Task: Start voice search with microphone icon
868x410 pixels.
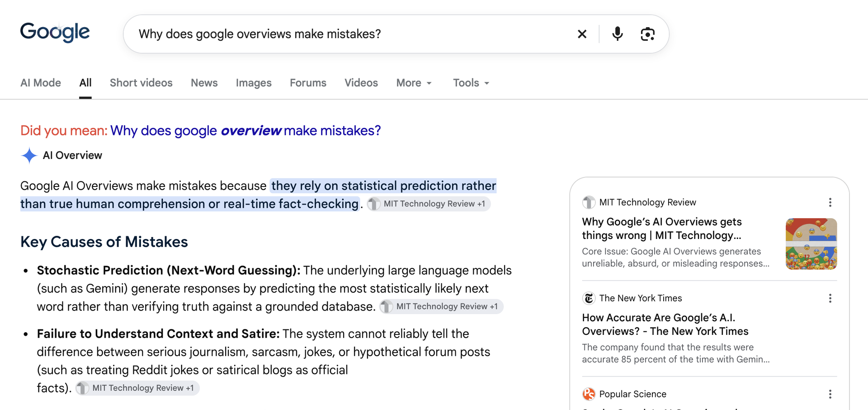Action: point(617,34)
